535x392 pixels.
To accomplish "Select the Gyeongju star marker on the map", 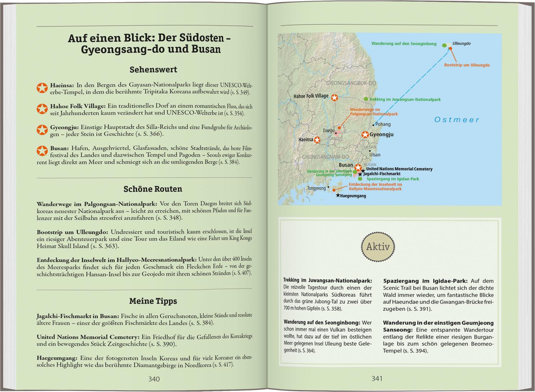I will (x=365, y=134).
